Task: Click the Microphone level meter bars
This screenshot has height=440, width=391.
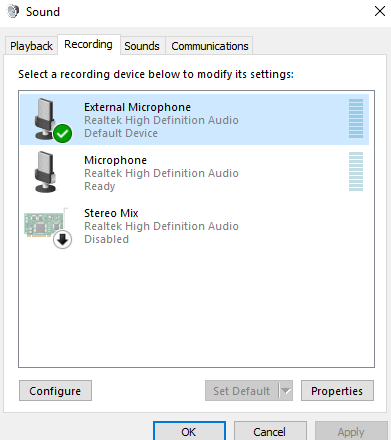Action: (356, 171)
